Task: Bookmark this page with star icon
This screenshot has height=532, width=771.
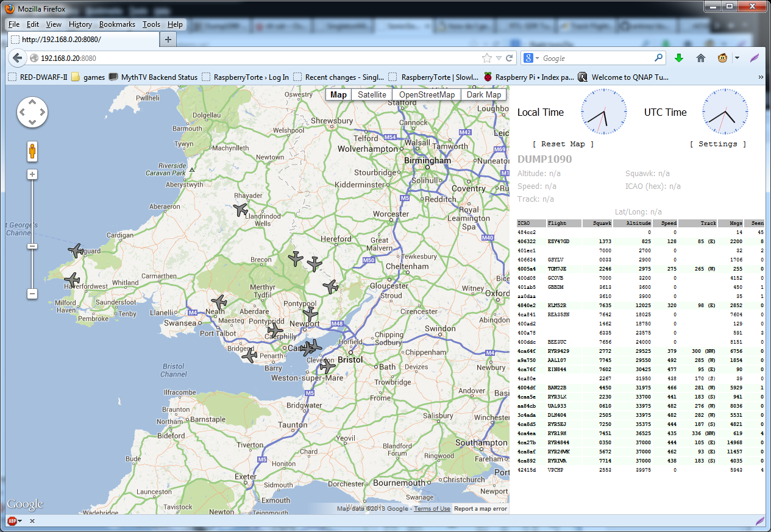Action: tap(486, 59)
